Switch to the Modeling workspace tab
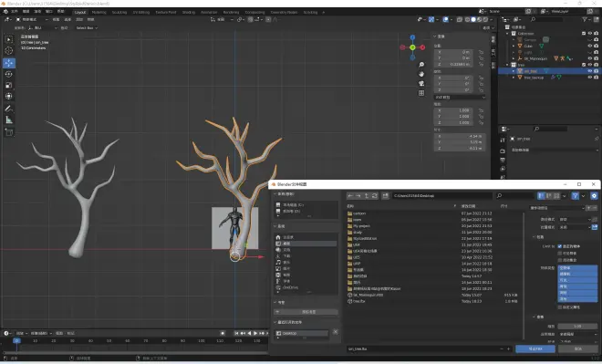The width and height of the screenshot is (602, 364). [x=99, y=12]
